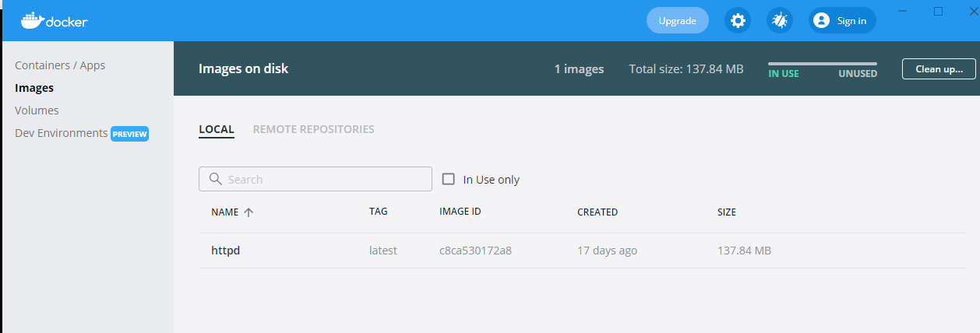Click the 17 days ago cell
This screenshot has width=980, height=333.
[607, 251]
